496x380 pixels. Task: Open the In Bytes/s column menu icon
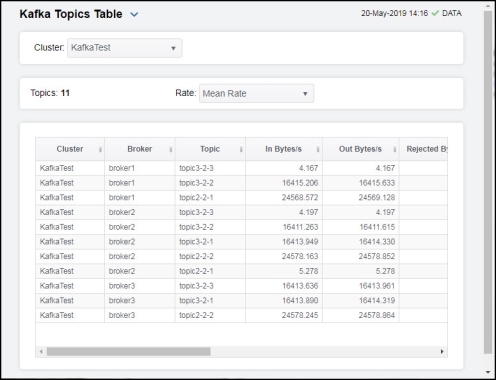pos(318,149)
